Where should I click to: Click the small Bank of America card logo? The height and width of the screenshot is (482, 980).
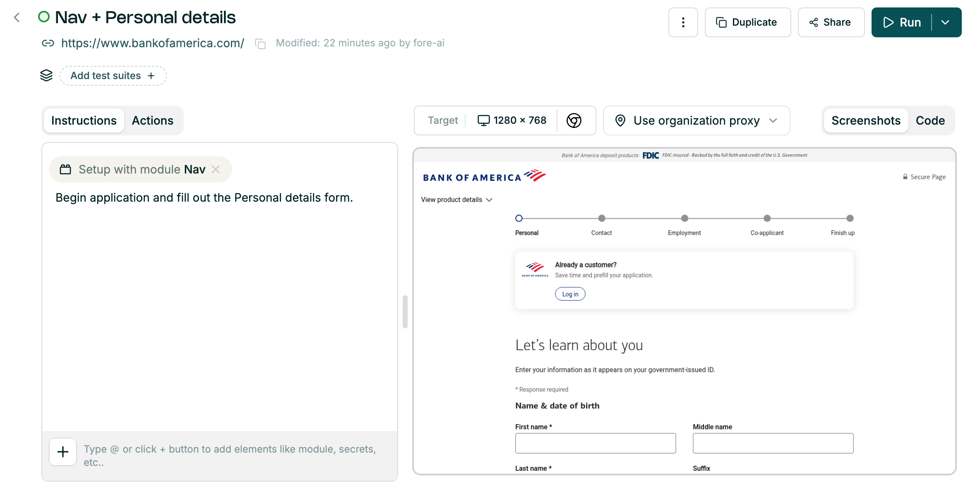[535, 269]
